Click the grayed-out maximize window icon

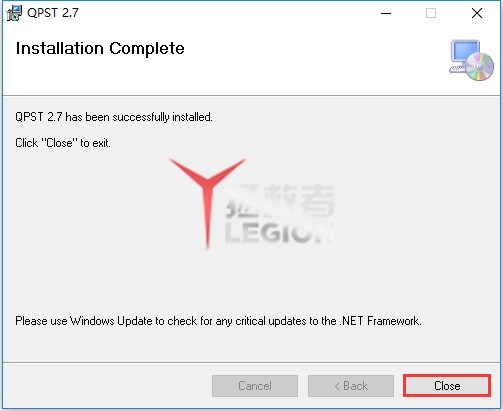pos(431,13)
